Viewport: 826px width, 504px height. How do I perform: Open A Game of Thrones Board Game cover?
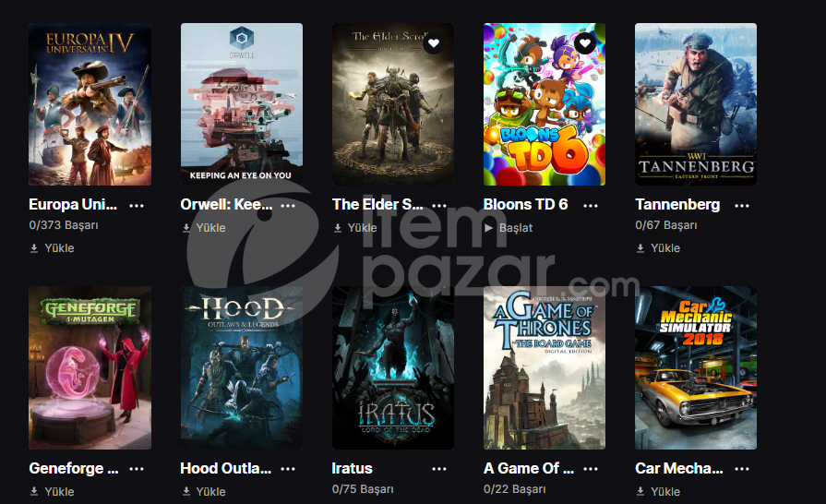545,367
